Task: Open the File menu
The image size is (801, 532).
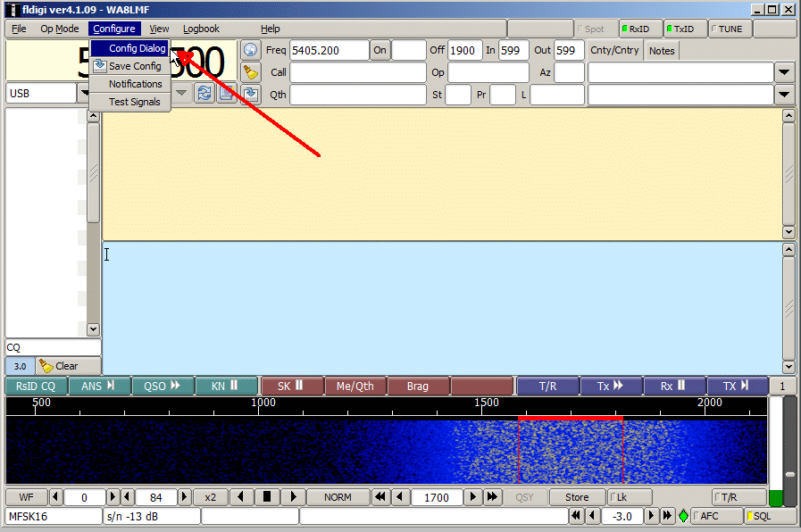Action: (19, 29)
